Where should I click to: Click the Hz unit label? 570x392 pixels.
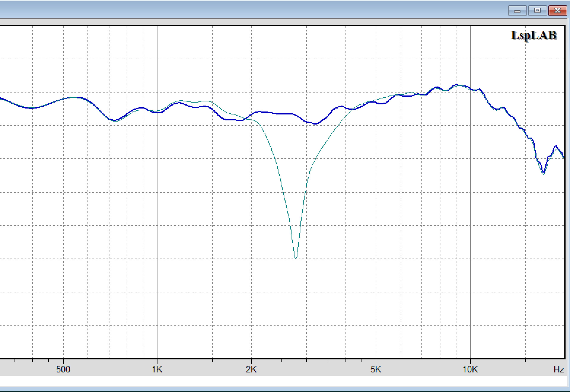pyautogui.click(x=559, y=369)
